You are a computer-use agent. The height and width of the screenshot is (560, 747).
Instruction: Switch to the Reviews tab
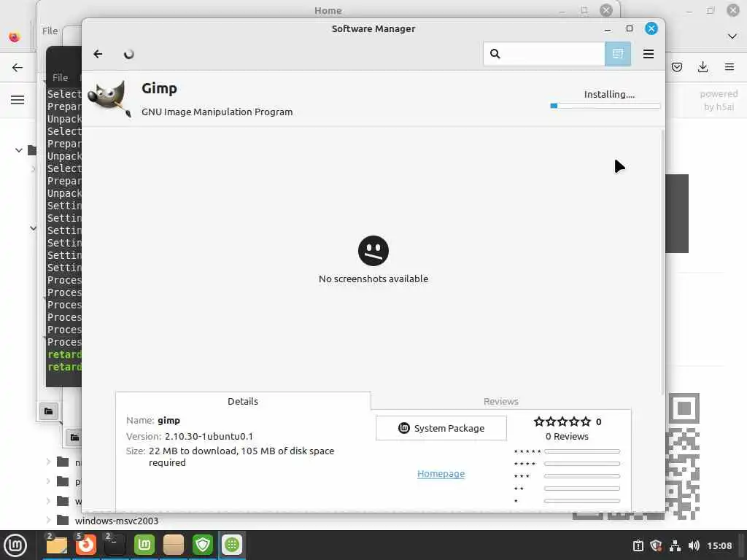[500, 402]
